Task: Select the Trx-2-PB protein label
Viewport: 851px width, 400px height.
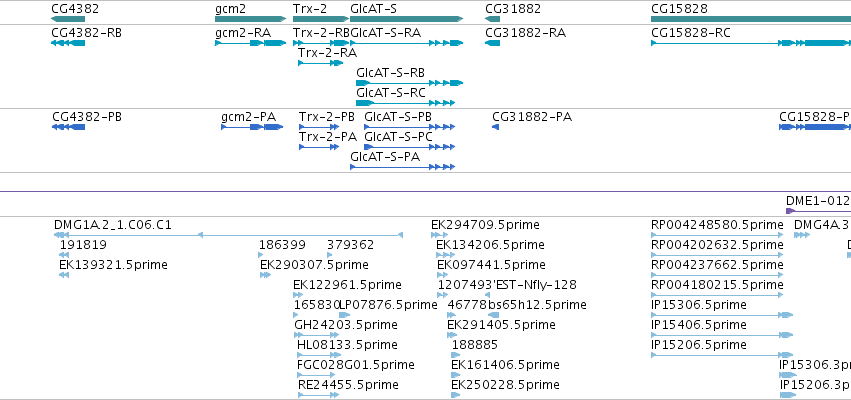Action: click(327, 117)
